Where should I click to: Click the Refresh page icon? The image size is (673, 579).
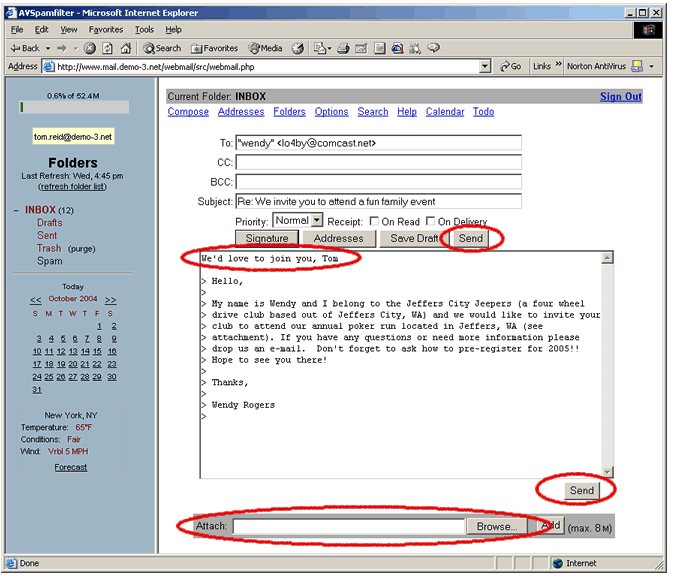tap(108, 48)
